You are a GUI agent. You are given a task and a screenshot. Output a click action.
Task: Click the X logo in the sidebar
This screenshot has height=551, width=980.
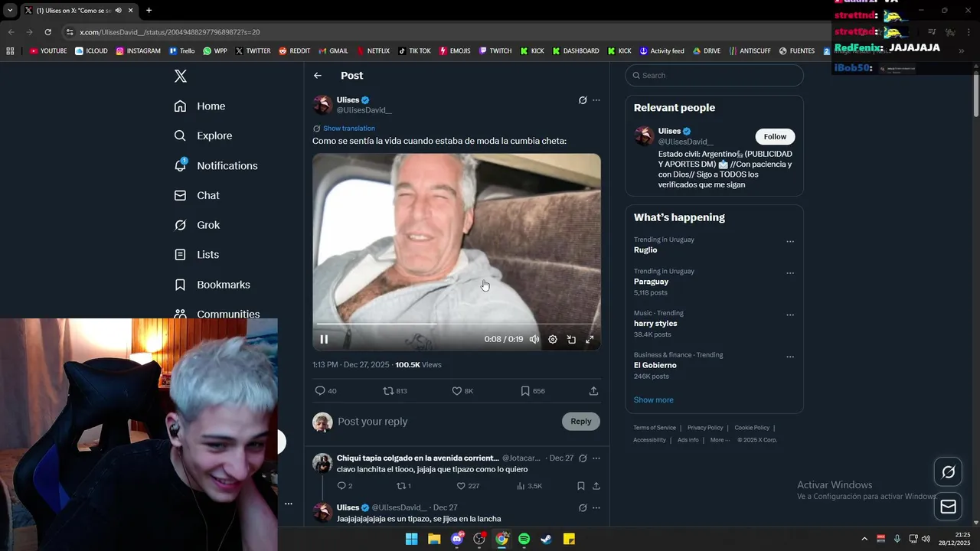tap(181, 76)
